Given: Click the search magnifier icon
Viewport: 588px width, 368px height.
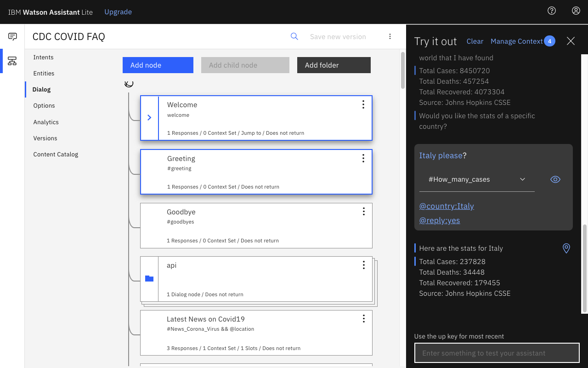Looking at the screenshot, I should 294,36.
